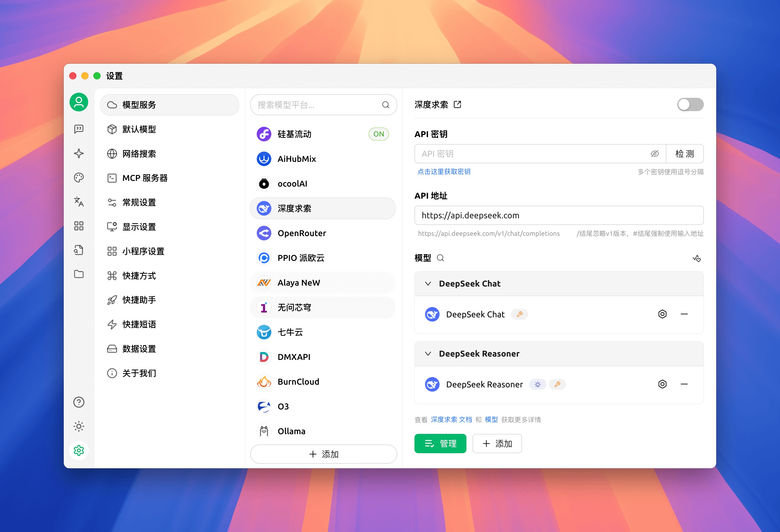Open settings for DeepSeek Reasoner model
This screenshot has width=780, height=532.
click(662, 384)
